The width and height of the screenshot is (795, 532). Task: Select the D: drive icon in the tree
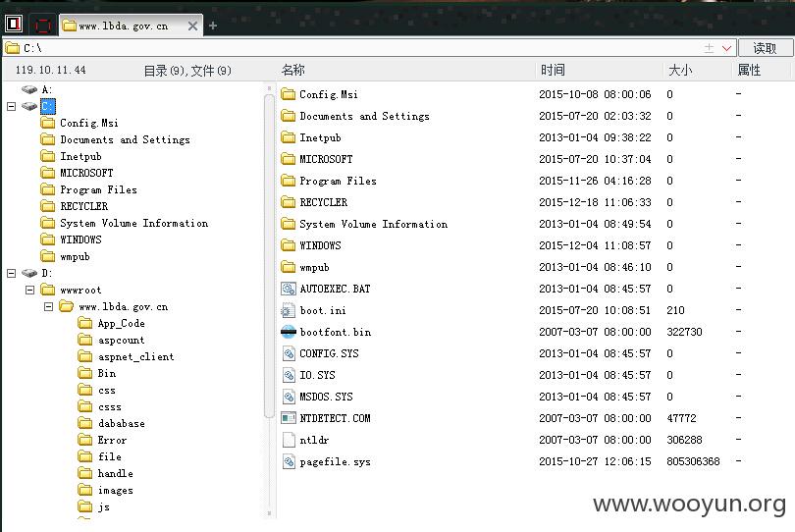[x=29, y=273]
